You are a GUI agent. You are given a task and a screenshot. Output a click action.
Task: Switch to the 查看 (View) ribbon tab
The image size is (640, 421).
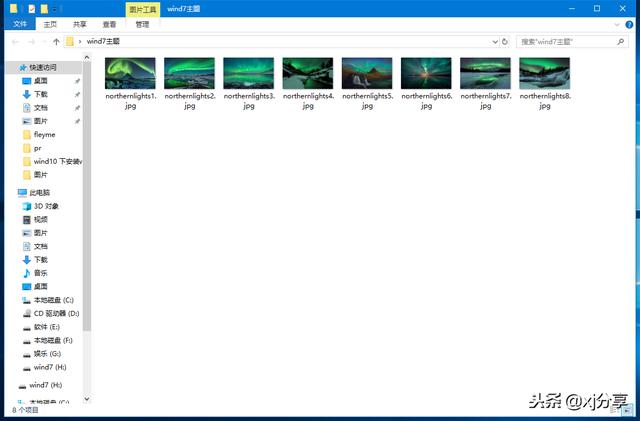[x=109, y=25]
